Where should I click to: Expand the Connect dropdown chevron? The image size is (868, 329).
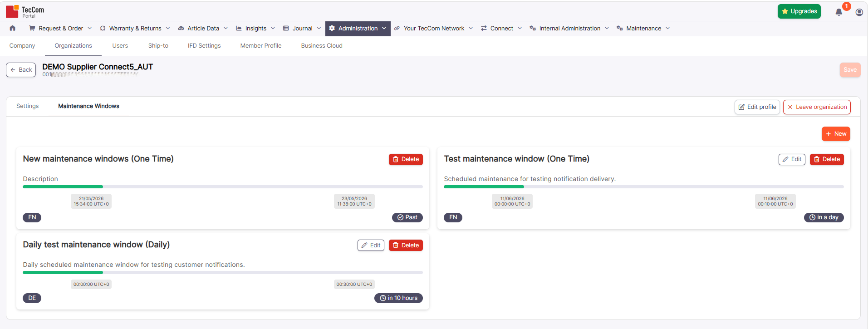click(x=520, y=28)
